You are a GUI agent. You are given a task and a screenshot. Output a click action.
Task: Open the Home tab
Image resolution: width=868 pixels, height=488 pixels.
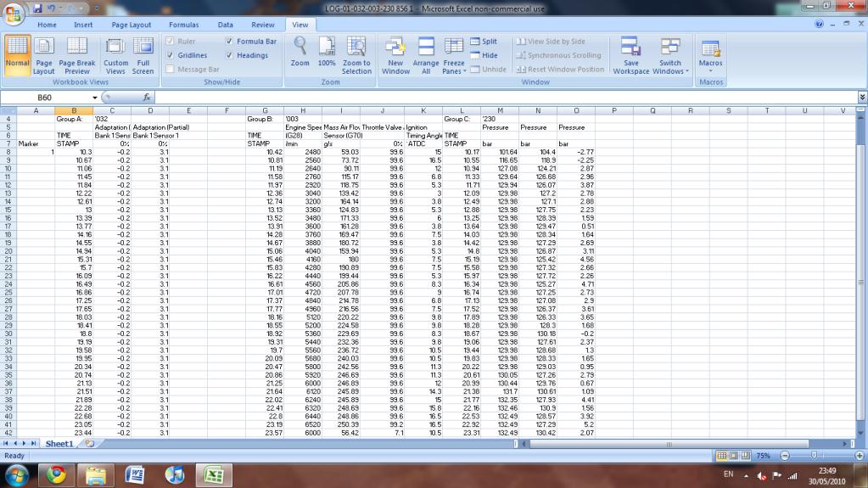tap(47, 25)
